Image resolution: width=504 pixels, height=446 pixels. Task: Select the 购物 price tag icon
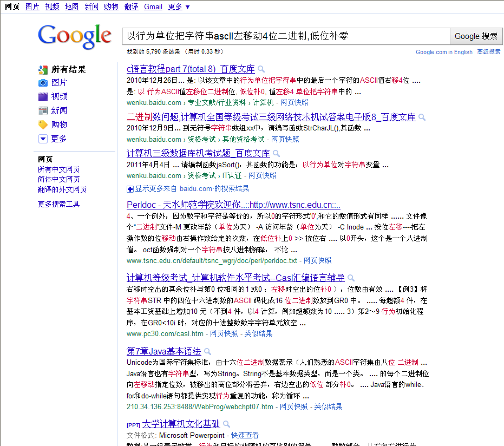43,124
